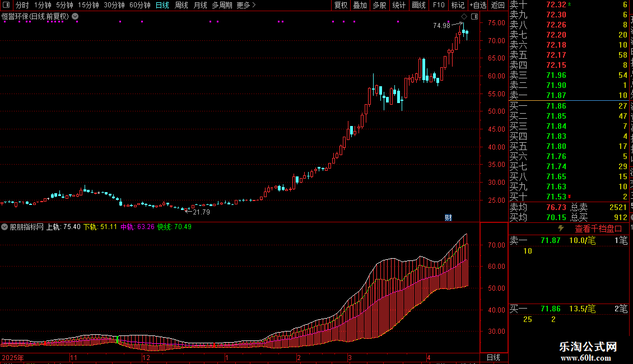Click the 总买 volume 912

tap(621, 218)
